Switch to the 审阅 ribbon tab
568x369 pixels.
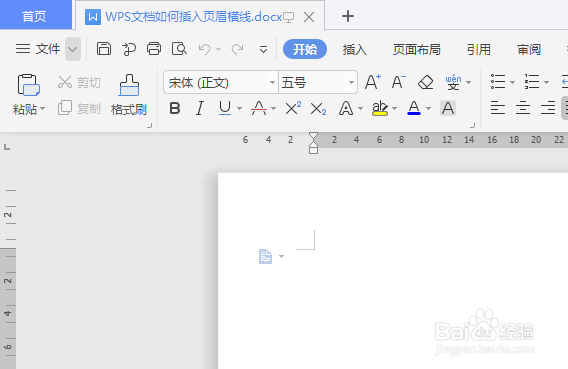(x=529, y=49)
